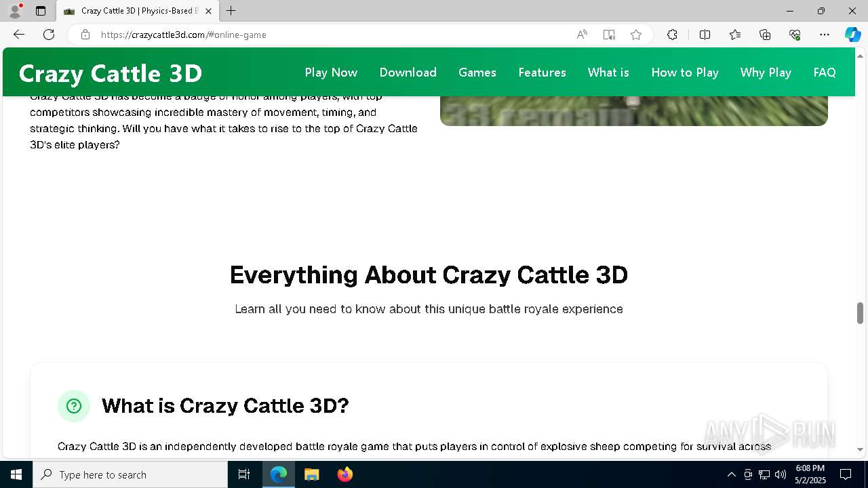Open Why Play nav link
The height and width of the screenshot is (488, 868).
pos(766,73)
